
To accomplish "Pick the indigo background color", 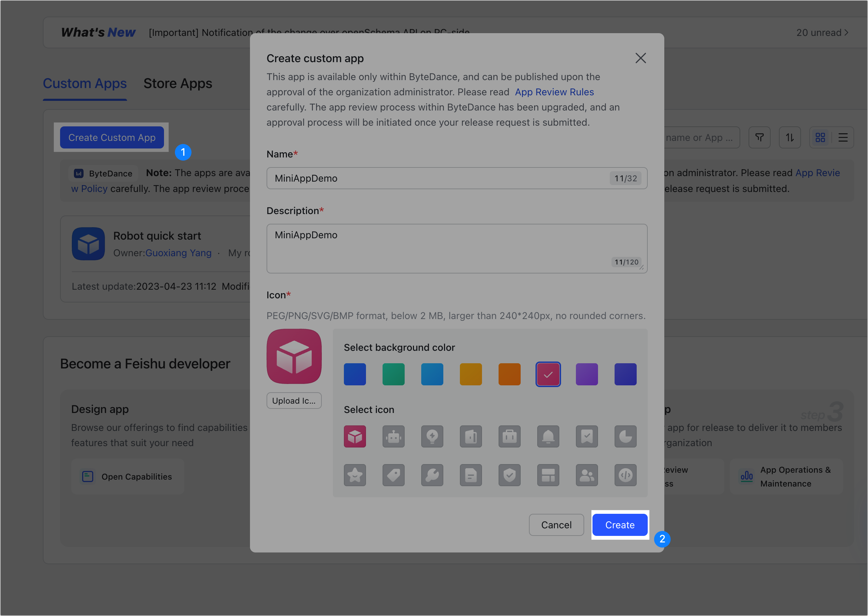I will click(x=625, y=374).
